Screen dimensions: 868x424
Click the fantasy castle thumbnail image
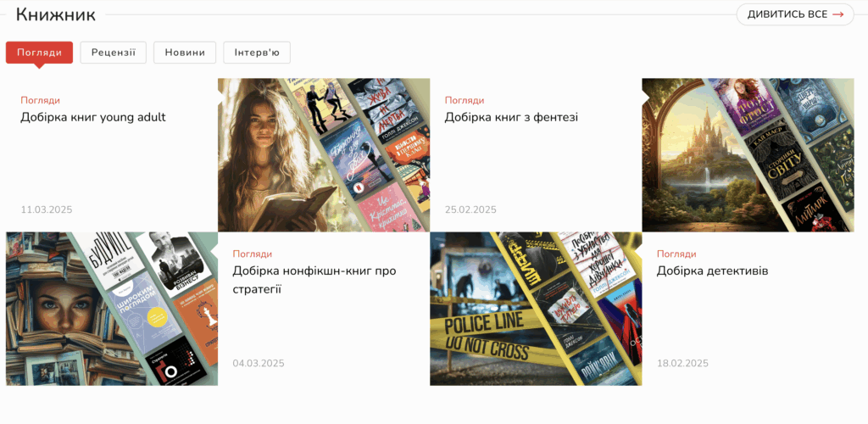click(x=748, y=155)
